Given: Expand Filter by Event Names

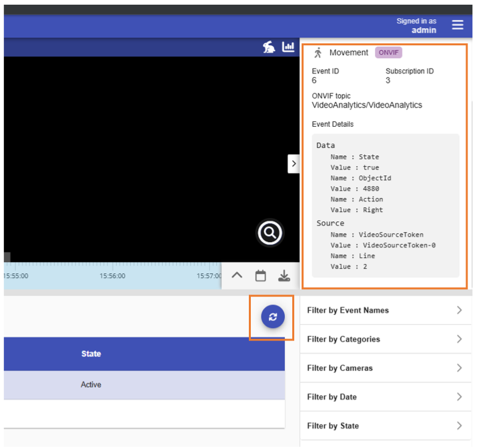Looking at the screenshot, I should coord(385,310).
